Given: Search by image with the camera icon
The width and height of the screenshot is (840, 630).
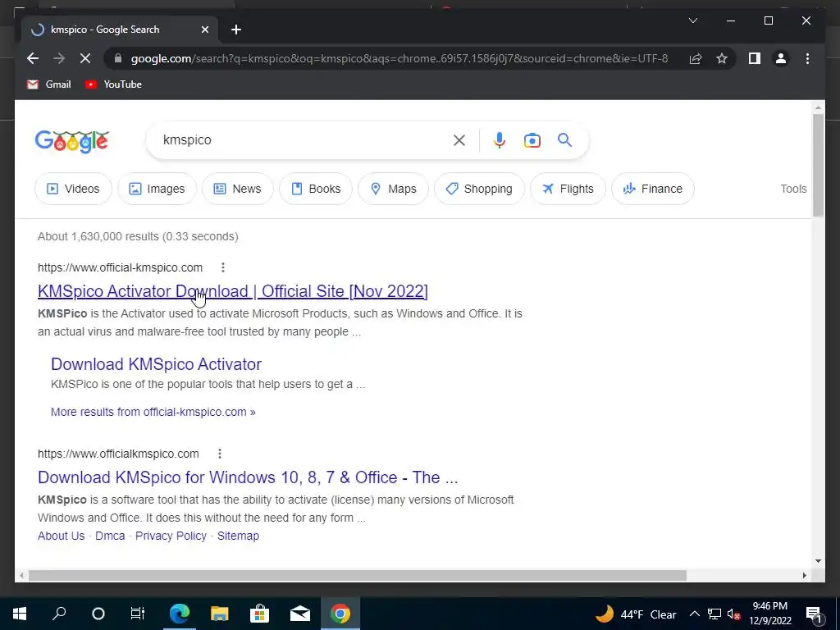Looking at the screenshot, I should (x=532, y=140).
